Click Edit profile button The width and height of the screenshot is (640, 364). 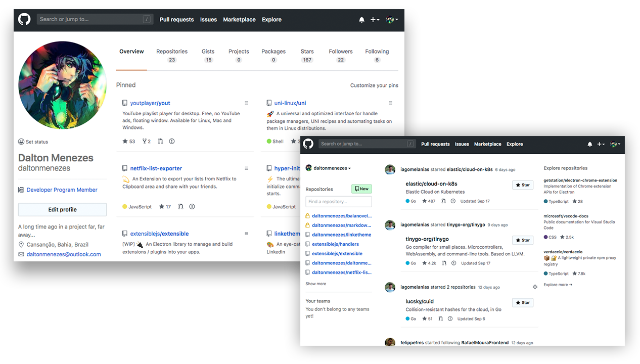62,209
